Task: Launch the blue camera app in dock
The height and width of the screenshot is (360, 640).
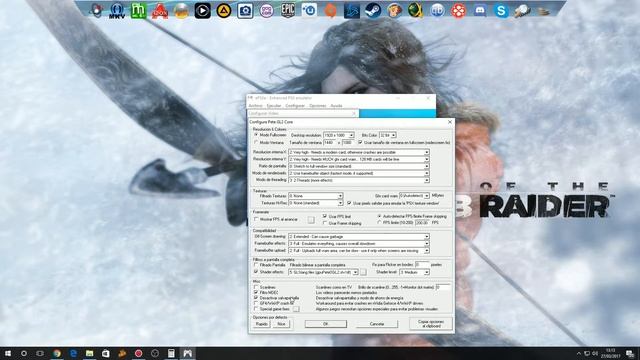Action: (x=245, y=11)
